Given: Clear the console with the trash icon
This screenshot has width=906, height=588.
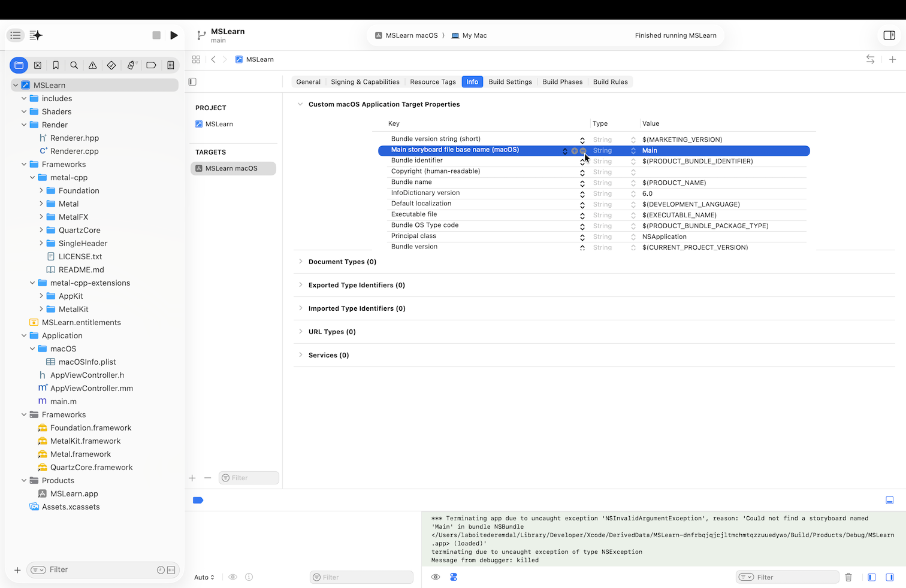Looking at the screenshot, I should (848, 577).
